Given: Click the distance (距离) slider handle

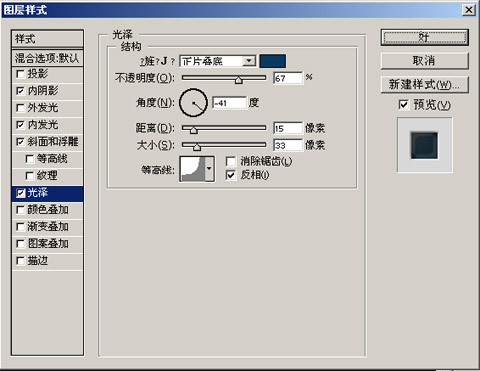Looking at the screenshot, I should (193, 130).
